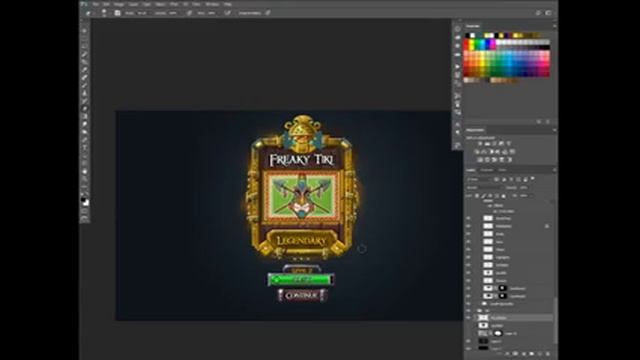Add a Posterize adjustment layer
The image size is (640, 360).
pyautogui.click(x=487, y=159)
